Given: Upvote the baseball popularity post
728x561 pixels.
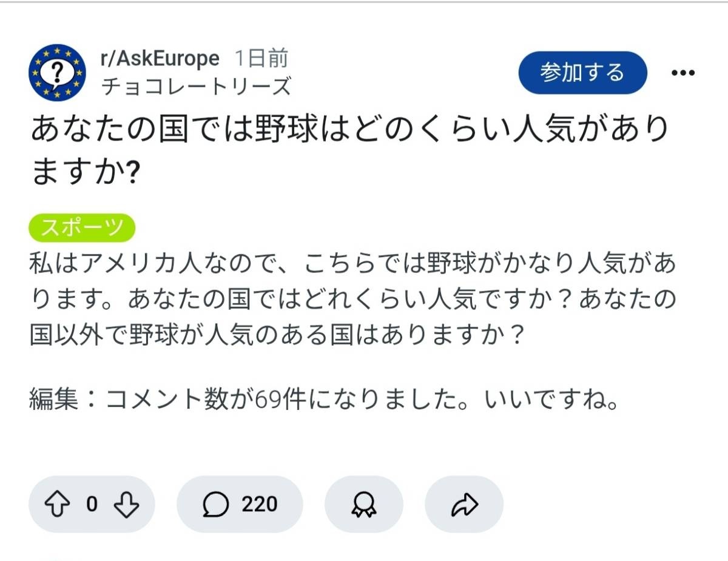Looking at the screenshot, I should 58,504.
